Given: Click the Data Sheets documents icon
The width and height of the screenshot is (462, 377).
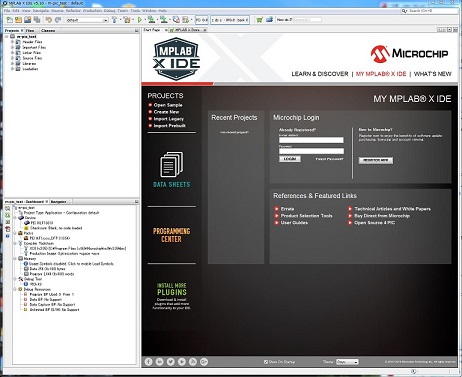Looking at the screenshot, I should (171, 164).
